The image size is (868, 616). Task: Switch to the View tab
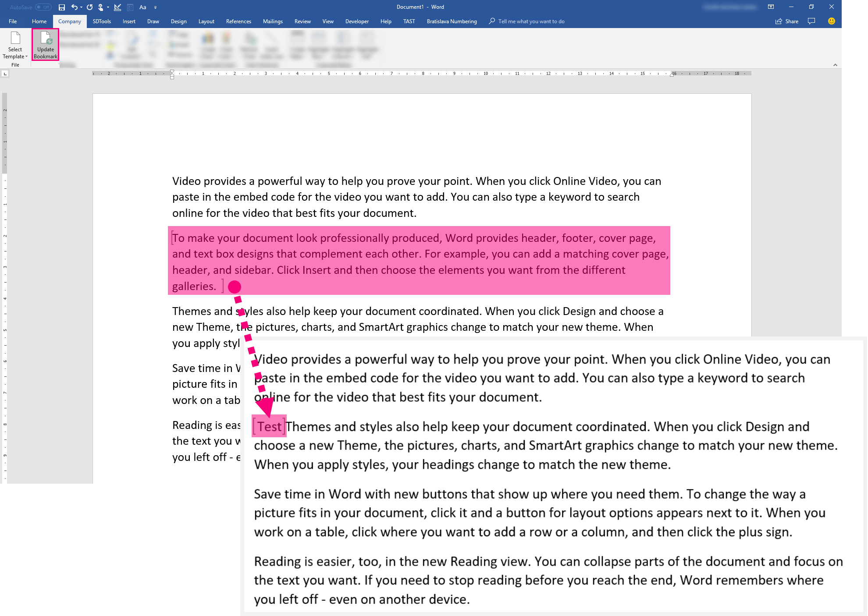[x=328, y=21]
